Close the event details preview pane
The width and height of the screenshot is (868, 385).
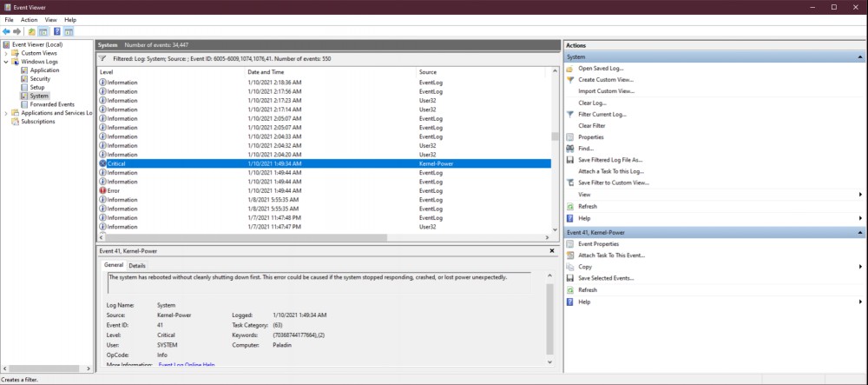click(552, 251)
